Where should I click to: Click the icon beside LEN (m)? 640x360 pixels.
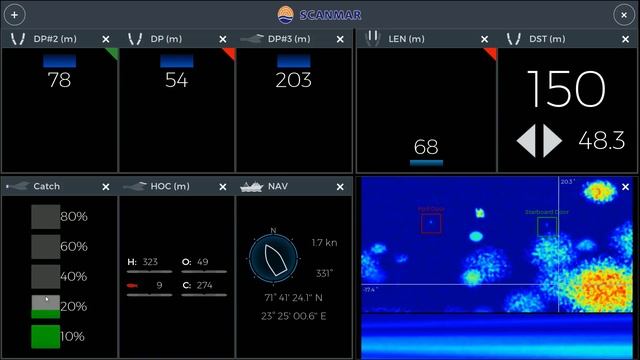click(372, 38)
